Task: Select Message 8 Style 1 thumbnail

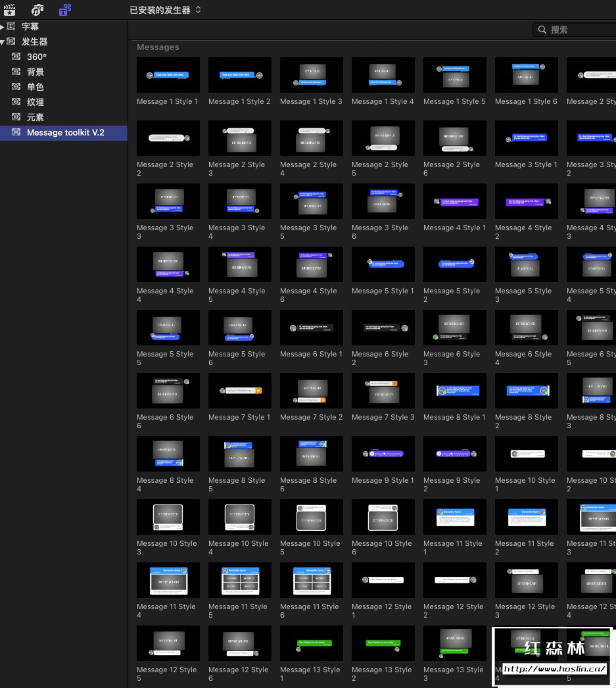Action: click(x=455, y=391)
